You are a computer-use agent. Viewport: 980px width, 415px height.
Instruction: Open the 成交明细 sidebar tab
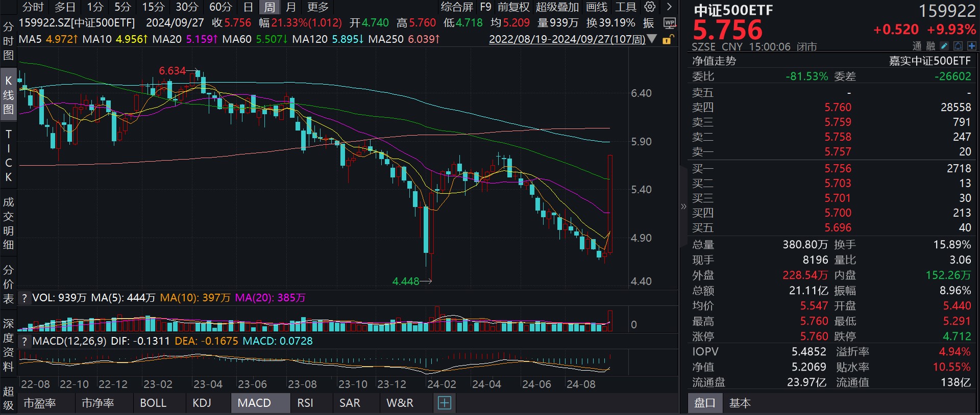click(8, 223)
